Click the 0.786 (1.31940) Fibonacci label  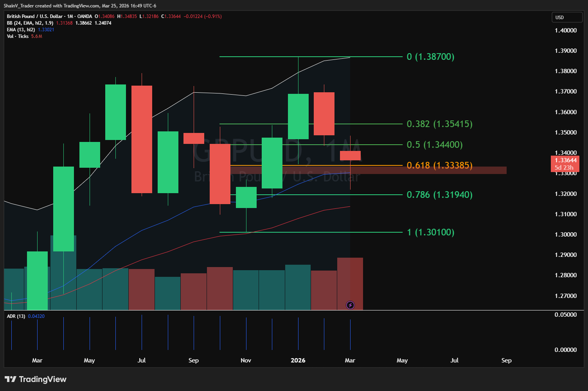coord(439,195)
